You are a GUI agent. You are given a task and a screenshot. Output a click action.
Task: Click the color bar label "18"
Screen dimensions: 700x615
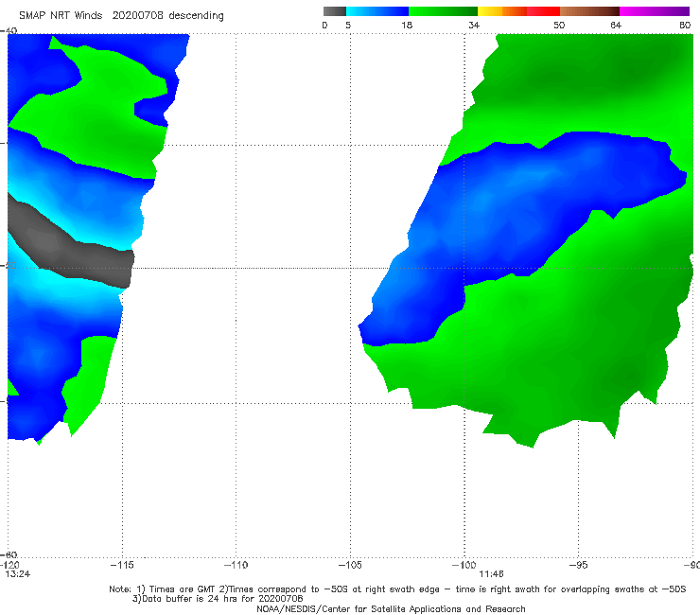point(407,25)
